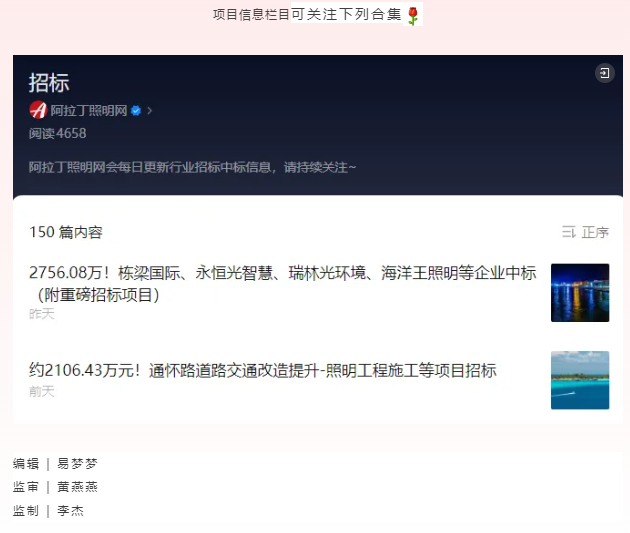Click the rose emoji in the top line
The image size is (630, 533).
pos(413,15)
